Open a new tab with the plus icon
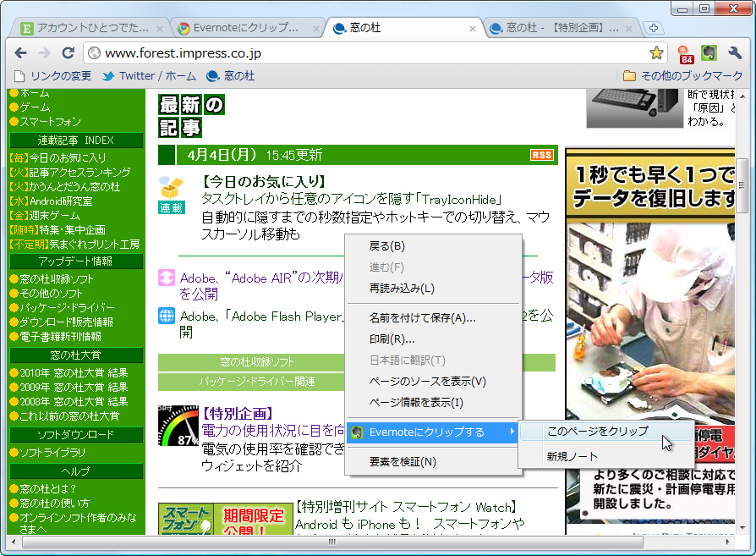The height and width of the screenshot is (556, 756). tap(653, 27)
